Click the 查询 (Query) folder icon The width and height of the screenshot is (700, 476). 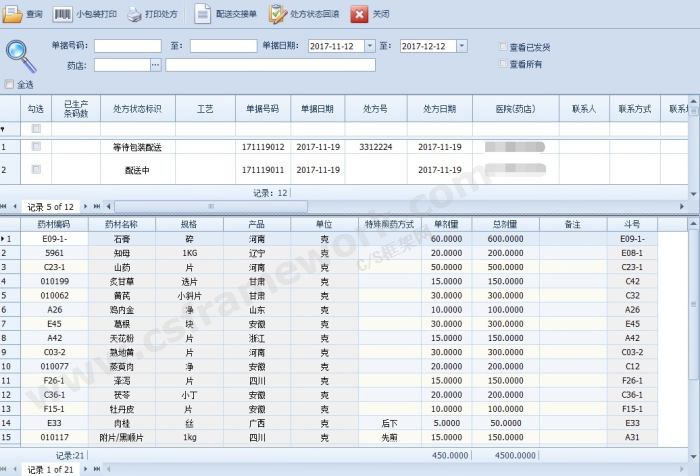[12, 14]
